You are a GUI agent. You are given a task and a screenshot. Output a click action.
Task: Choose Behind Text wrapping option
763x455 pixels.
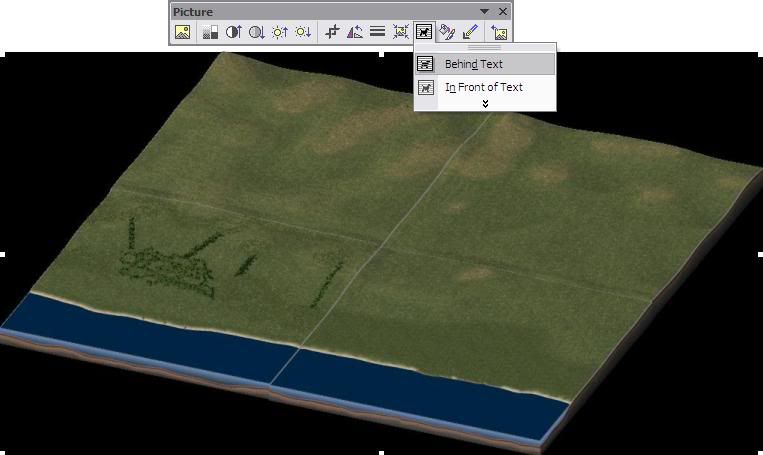tap(485, 64)
